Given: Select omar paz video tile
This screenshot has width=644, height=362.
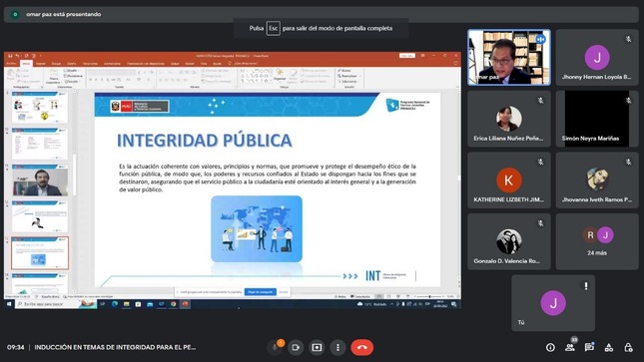Looking at the screenshot, I should [x=509, y=58].
